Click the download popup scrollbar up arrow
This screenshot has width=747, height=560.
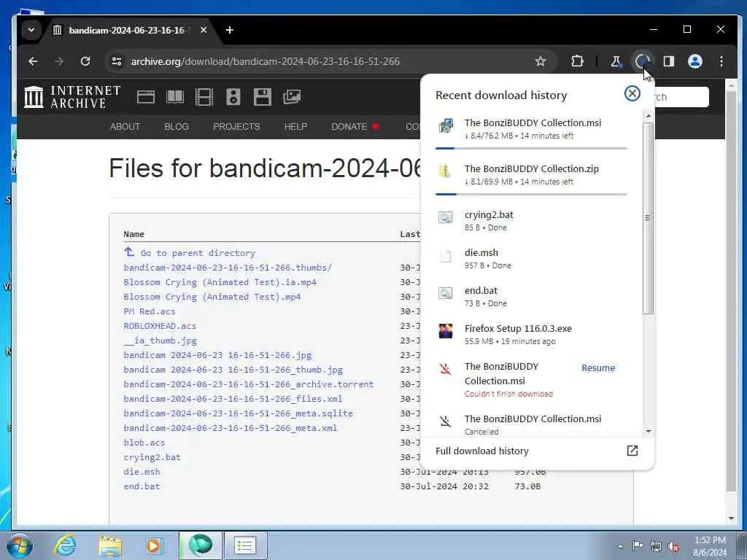click(648, 116)
